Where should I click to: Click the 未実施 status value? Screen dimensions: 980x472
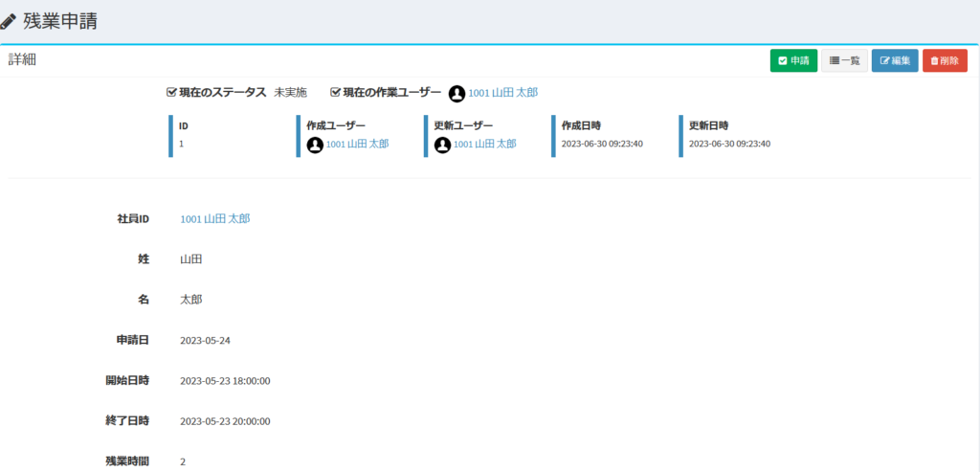pyautogui.click(x=291, y=93)
